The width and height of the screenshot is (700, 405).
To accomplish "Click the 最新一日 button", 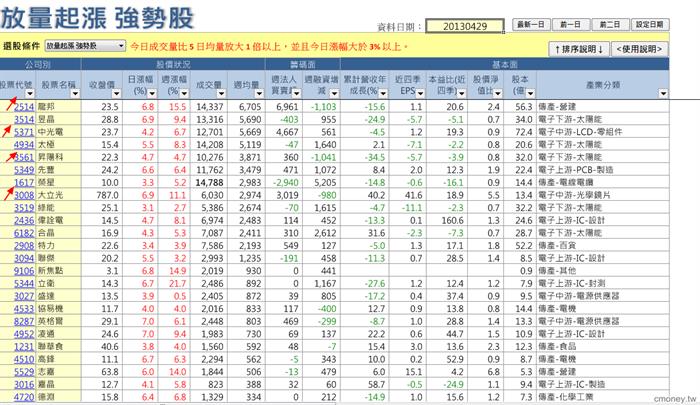I will click(531, 25).
